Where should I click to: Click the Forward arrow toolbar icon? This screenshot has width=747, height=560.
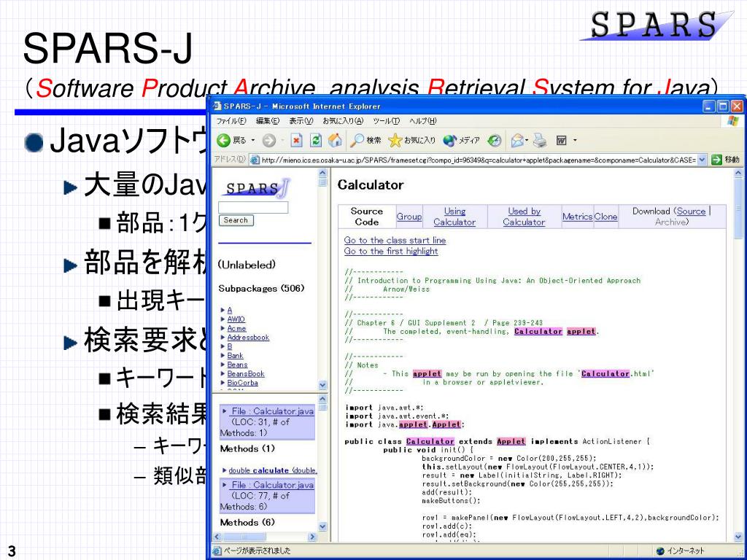coord(268,141)
